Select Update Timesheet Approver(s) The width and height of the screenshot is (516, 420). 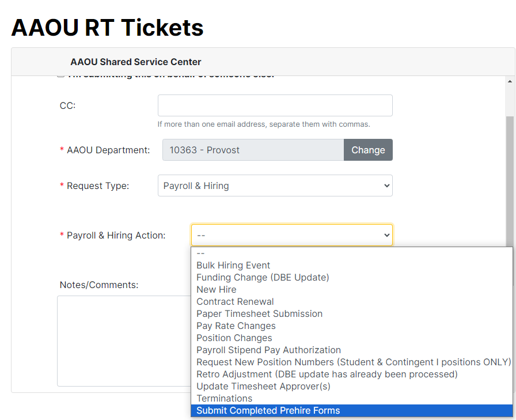[263, 386]
